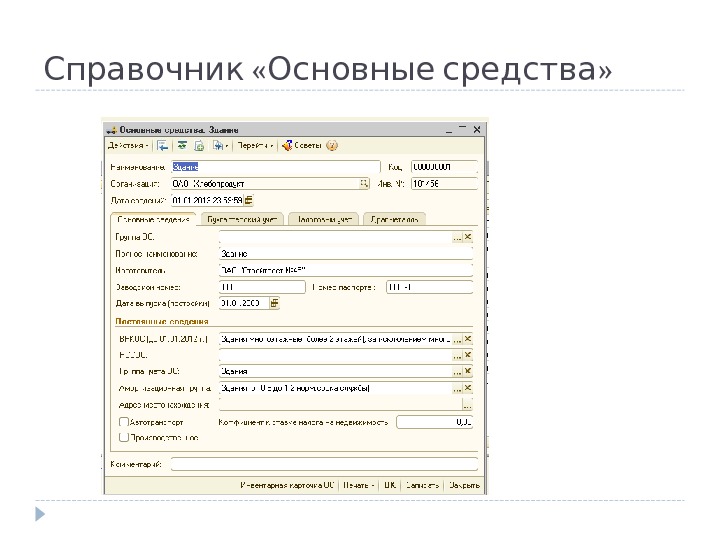Click the green double-arrow refresh toolbar icon
The height and width of the screenshot is (540, 720).
182,146
